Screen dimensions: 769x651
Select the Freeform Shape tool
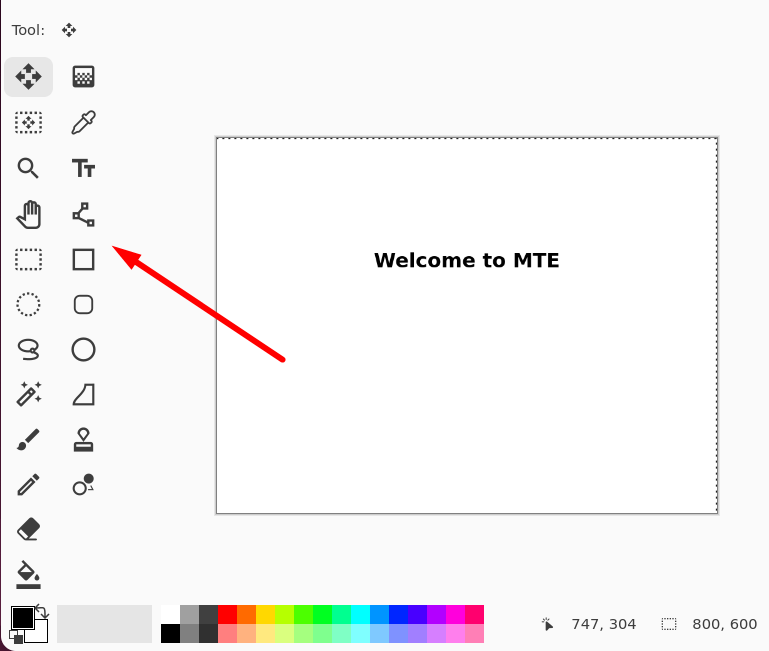point(83,394)
